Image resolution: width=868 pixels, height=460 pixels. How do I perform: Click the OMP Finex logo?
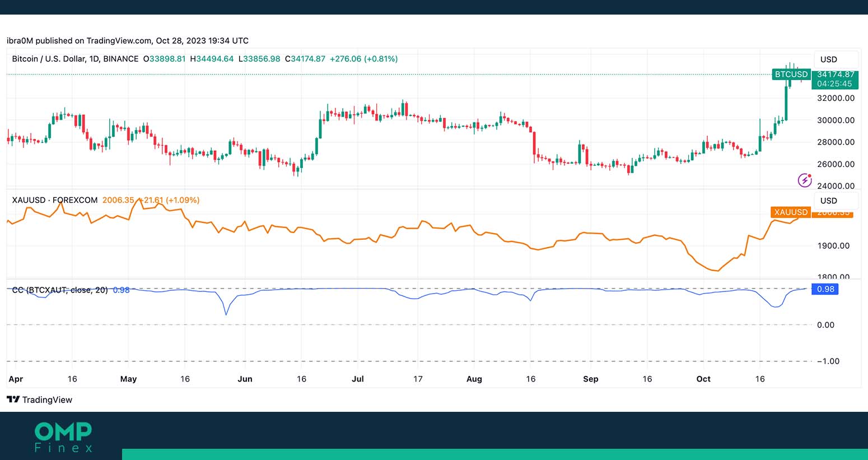tap(63, 437)
